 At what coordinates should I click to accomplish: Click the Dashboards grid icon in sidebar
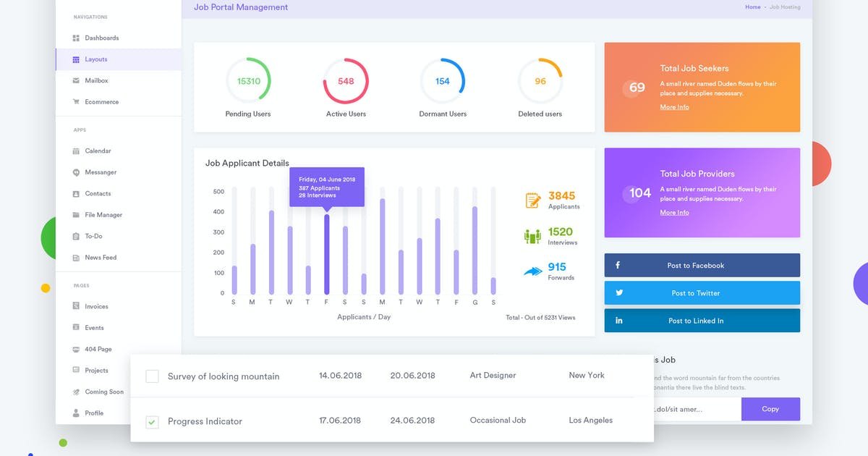click(76, 38)
